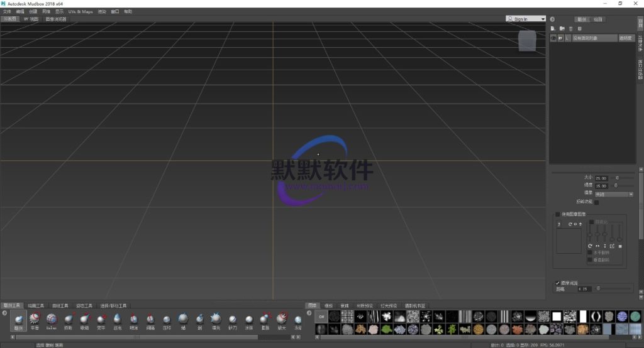The height and width of the screenshot is (348, 644).
Task: Switch to the Image Browser tab
Action: click(x=56, y=19)
